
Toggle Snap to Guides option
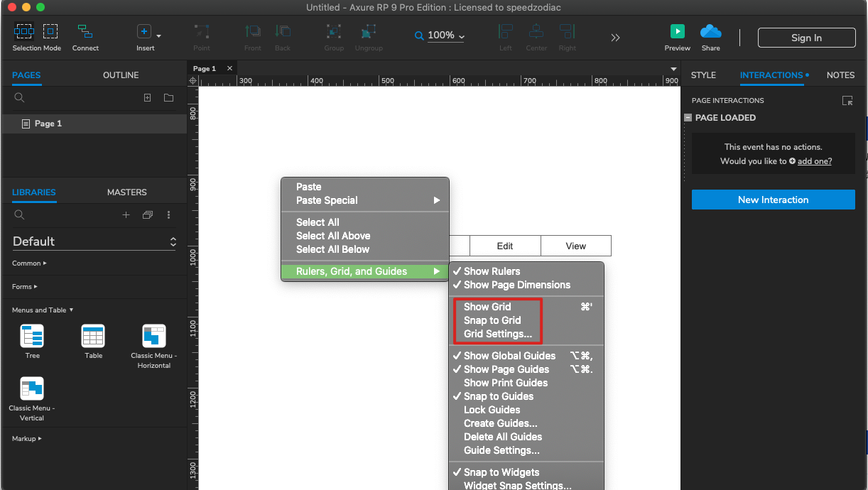pyautogui.click(x=526, y=396)
